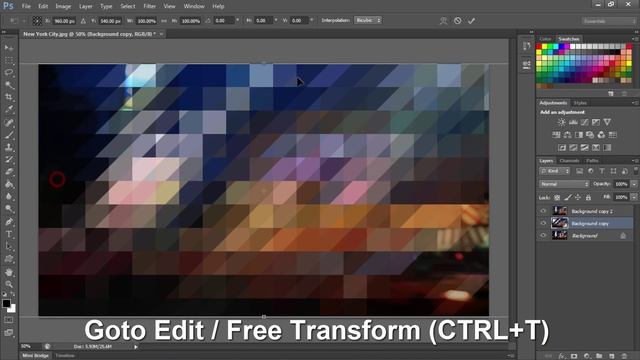Open the Mini Bridge tab
This screenshot has height=360, width=640.
(x=36, y=356)
